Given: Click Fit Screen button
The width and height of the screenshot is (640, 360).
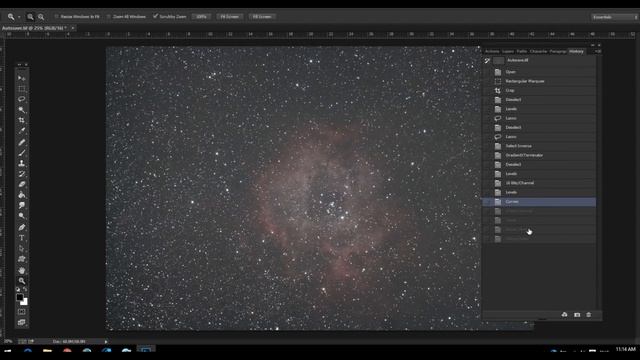Looking at the screenshot, I should pos(229,17).
